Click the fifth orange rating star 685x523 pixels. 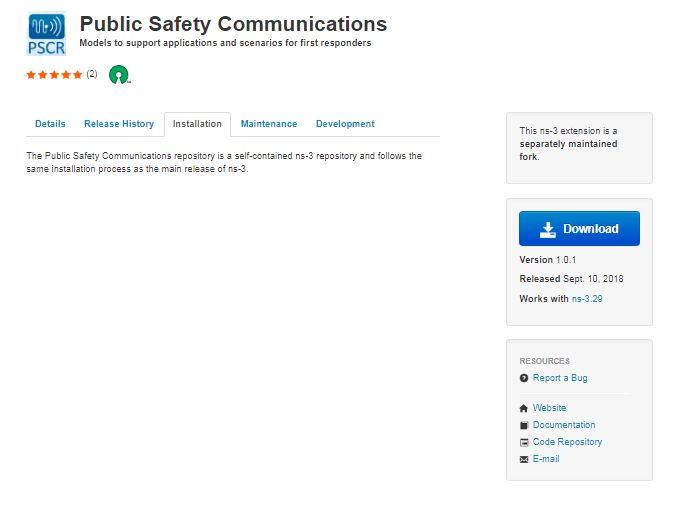coord(78,75)
